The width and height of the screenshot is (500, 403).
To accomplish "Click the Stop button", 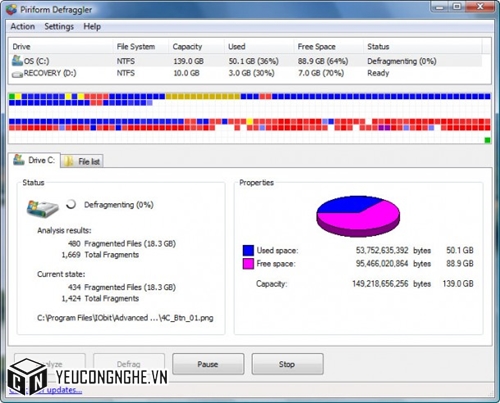I will point(287,364).
